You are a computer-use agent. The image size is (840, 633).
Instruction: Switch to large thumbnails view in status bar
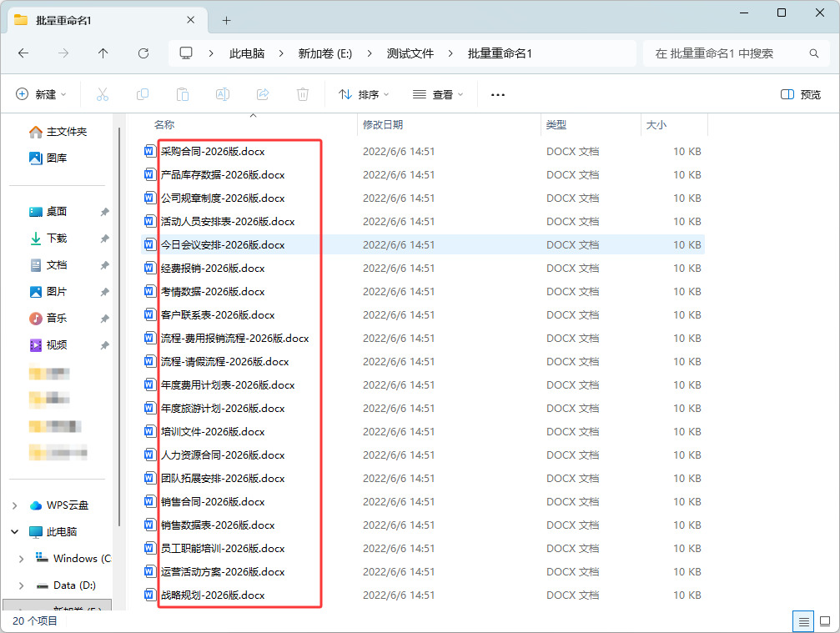[825, 622]
